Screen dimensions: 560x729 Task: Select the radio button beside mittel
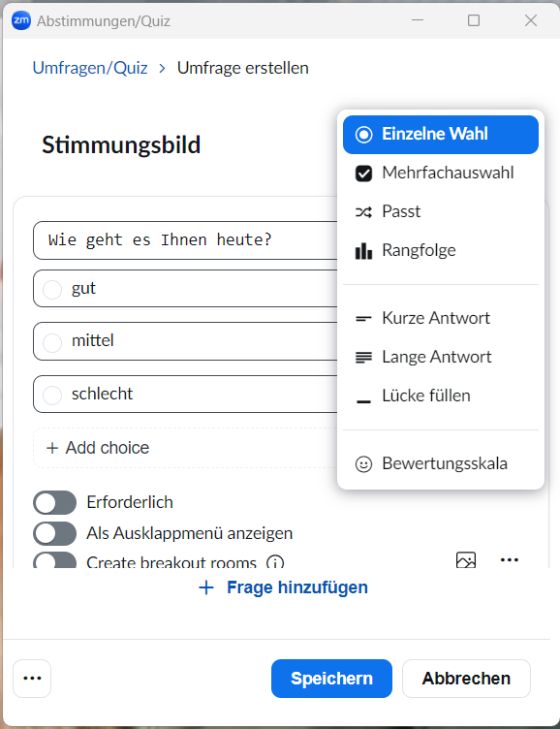point(52,342)
